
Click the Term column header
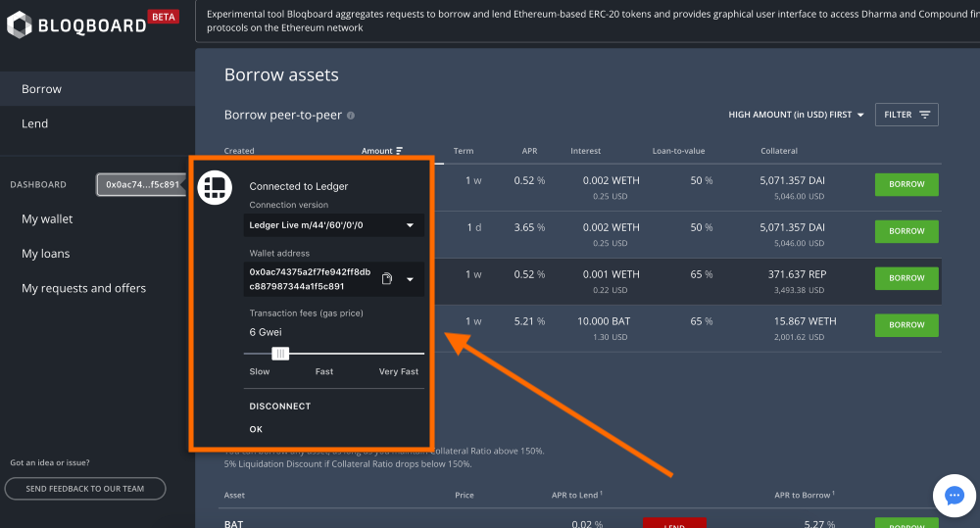(x=464, y=151)
